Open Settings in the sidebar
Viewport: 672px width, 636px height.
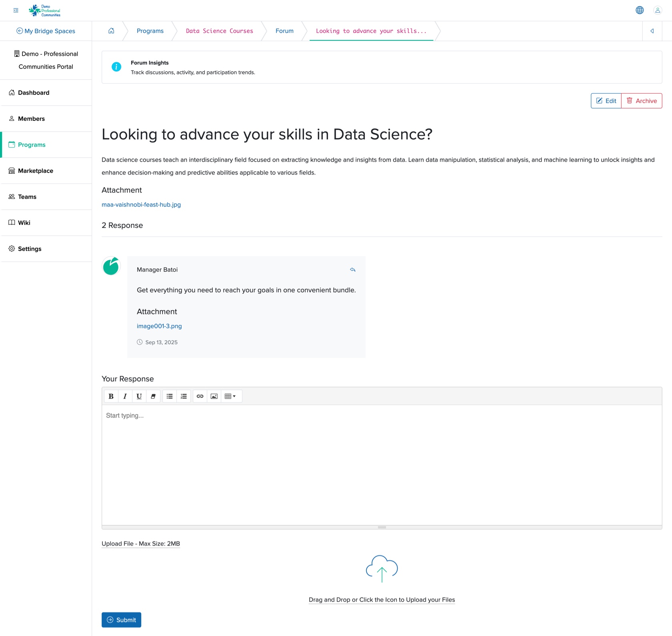coord(46,249)
